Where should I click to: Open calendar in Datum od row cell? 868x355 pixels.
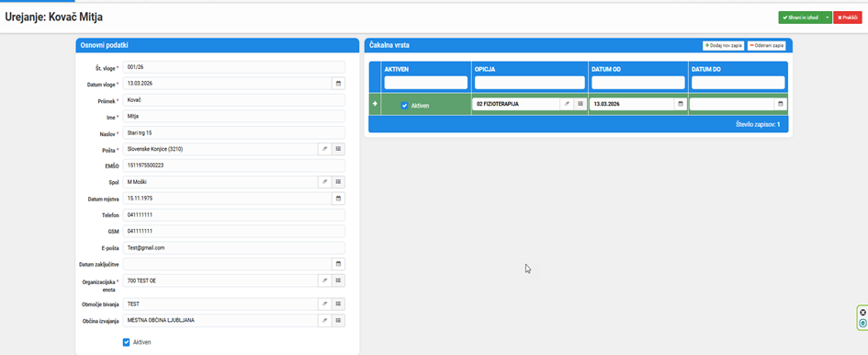pyautogui.click(x=681, y=104)
